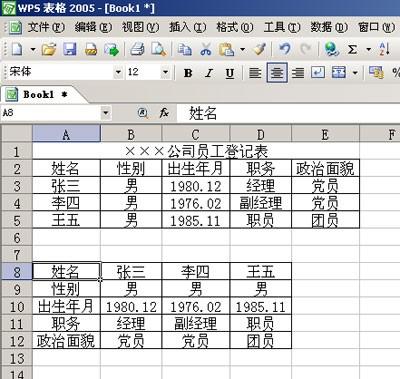Select cell D8 containing 王五
This screenshot has height=379, width=400.
[x=261, y=272]
